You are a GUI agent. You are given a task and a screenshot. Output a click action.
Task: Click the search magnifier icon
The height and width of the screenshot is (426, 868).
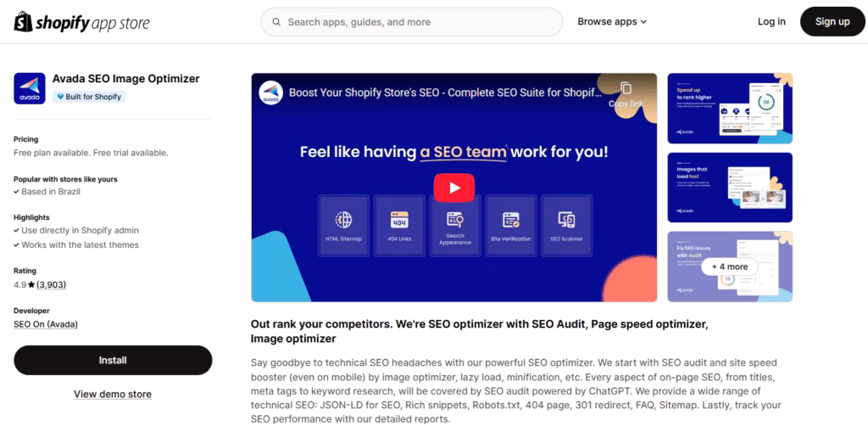(275, 22)
